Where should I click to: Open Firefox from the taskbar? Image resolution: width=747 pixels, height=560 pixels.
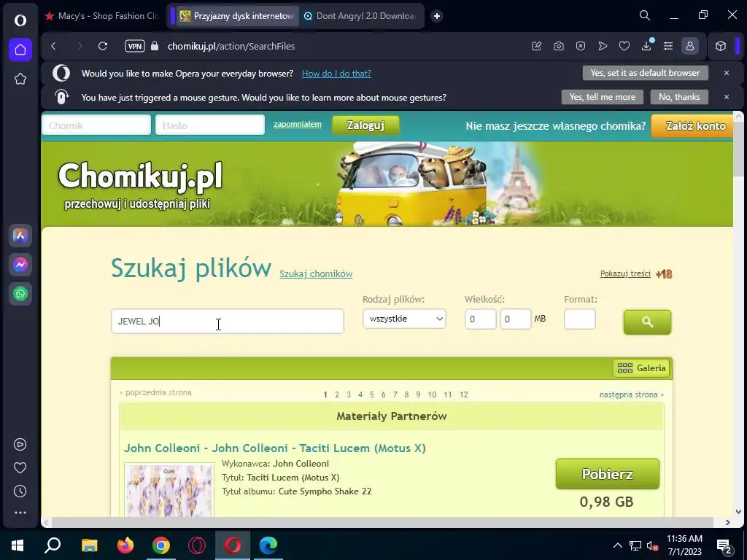click(125, 545)
